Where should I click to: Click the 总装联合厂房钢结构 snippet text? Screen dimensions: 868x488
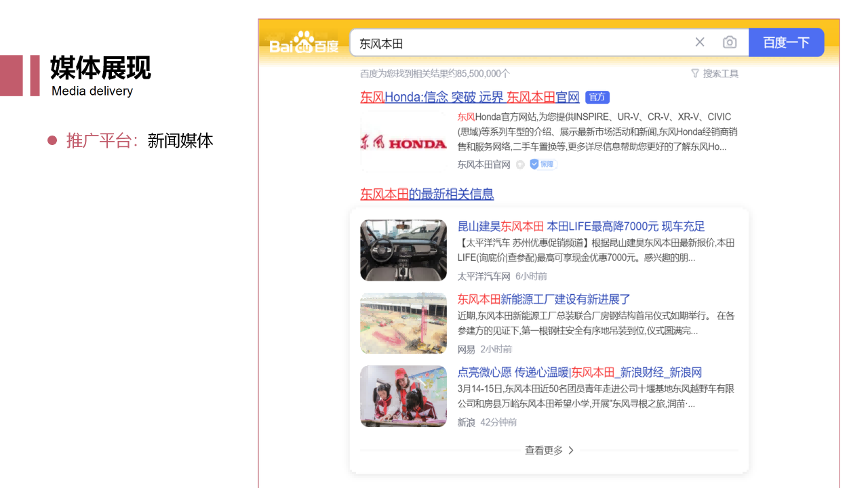click(x=596, y=323)
